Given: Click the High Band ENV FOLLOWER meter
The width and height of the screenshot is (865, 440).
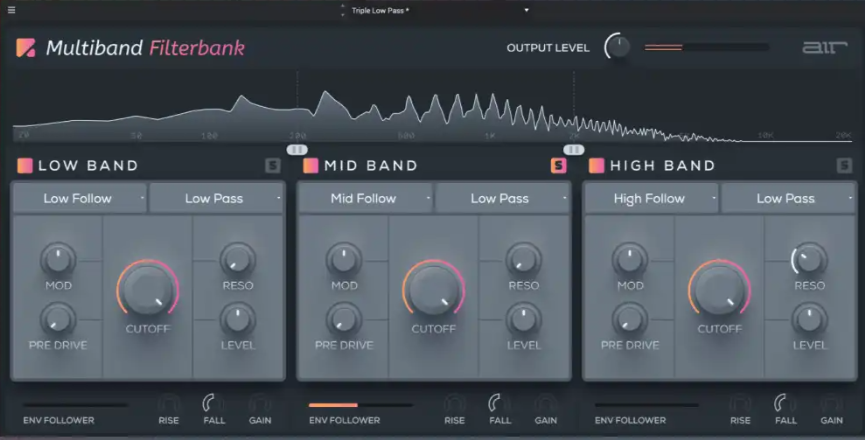Looking at the screenshot, I should click(x=647, y=405).
